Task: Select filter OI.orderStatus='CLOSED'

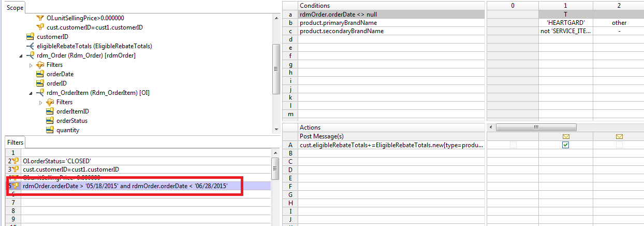Action: [x=146, y=161]
